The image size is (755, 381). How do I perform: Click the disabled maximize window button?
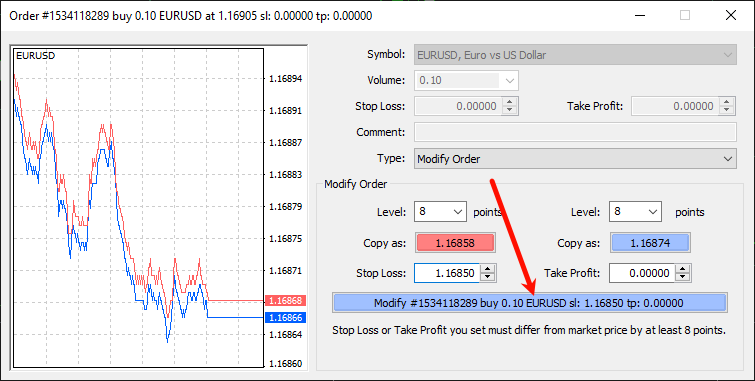(x=685, y=15)
